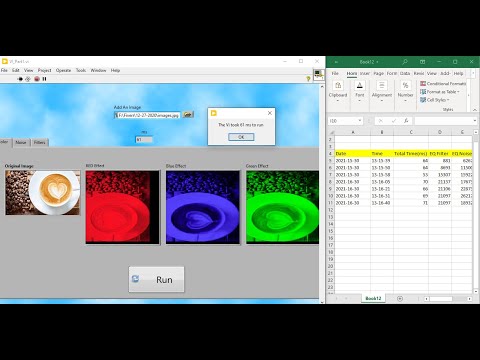480x360 pixels.
Task: Select the Book12 sheet tab
Action: click(x=373, y=298)
